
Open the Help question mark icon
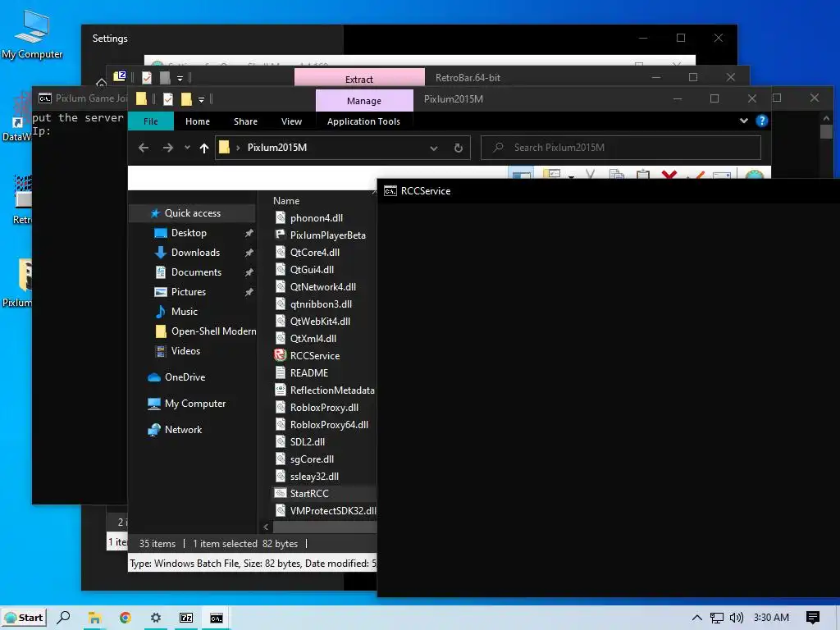pyautogui.click(x=761, y=121)
